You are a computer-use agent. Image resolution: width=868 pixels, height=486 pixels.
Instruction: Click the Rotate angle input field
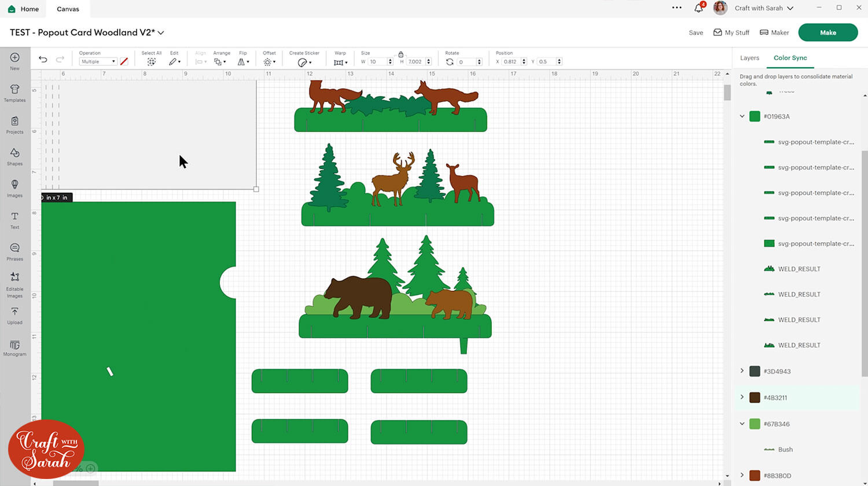click(466, 61)
